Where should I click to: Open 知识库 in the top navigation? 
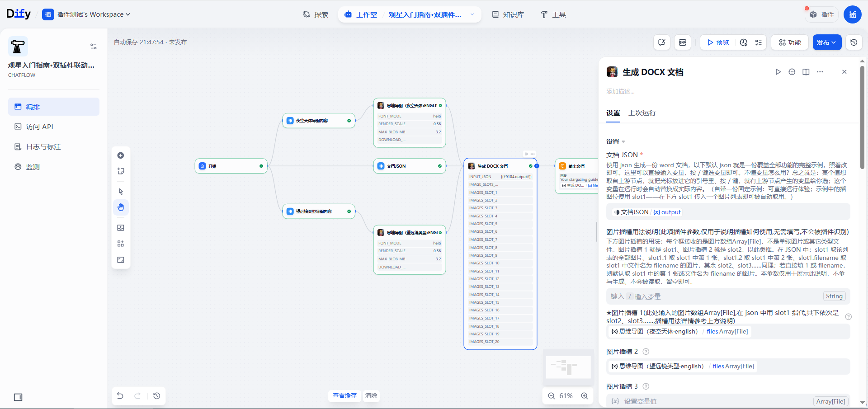pyautogui.click(x=508, y=14)
